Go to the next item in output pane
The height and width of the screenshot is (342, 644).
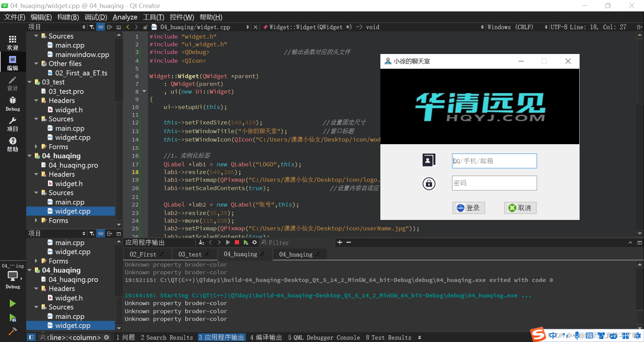(x=219, y=242)
